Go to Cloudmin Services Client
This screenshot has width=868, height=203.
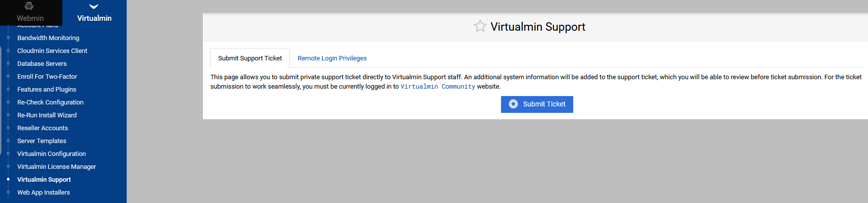(x=52, y=51)
